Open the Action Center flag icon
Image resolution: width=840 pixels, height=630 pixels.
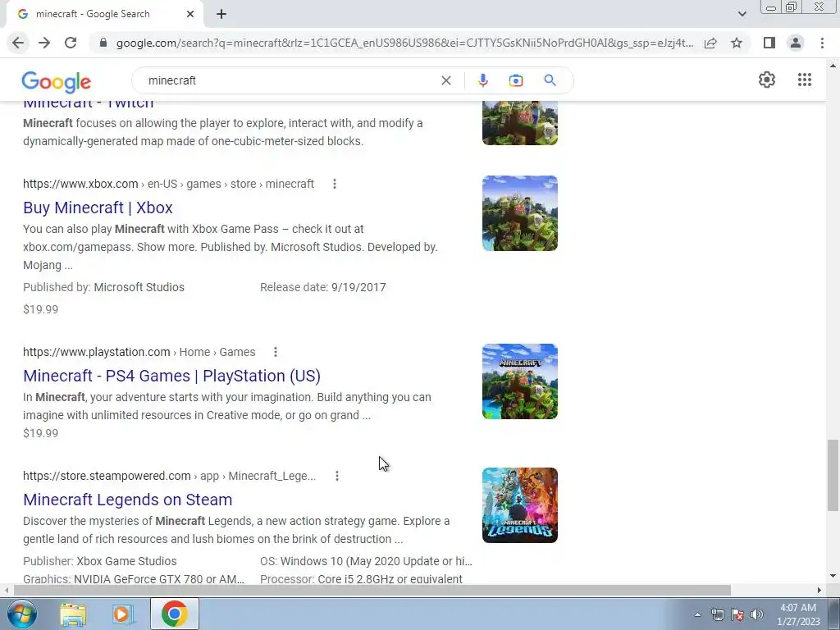pyautogui.click(x=737, y=614)
